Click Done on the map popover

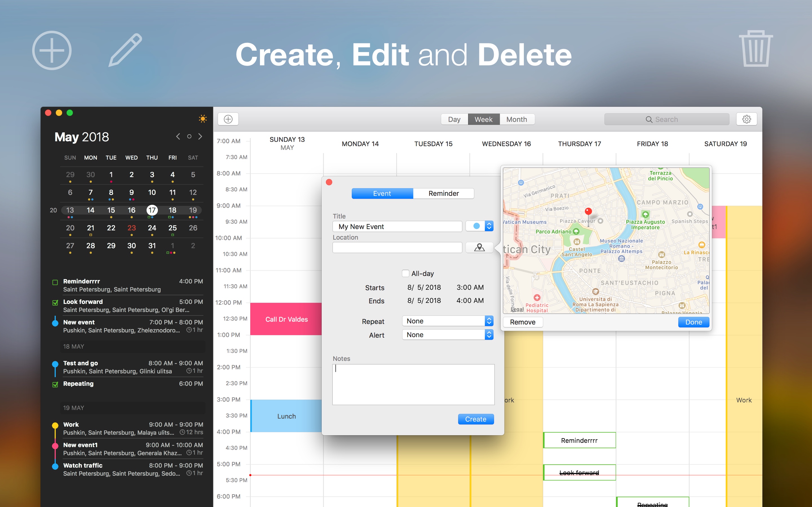pos(693,322)
